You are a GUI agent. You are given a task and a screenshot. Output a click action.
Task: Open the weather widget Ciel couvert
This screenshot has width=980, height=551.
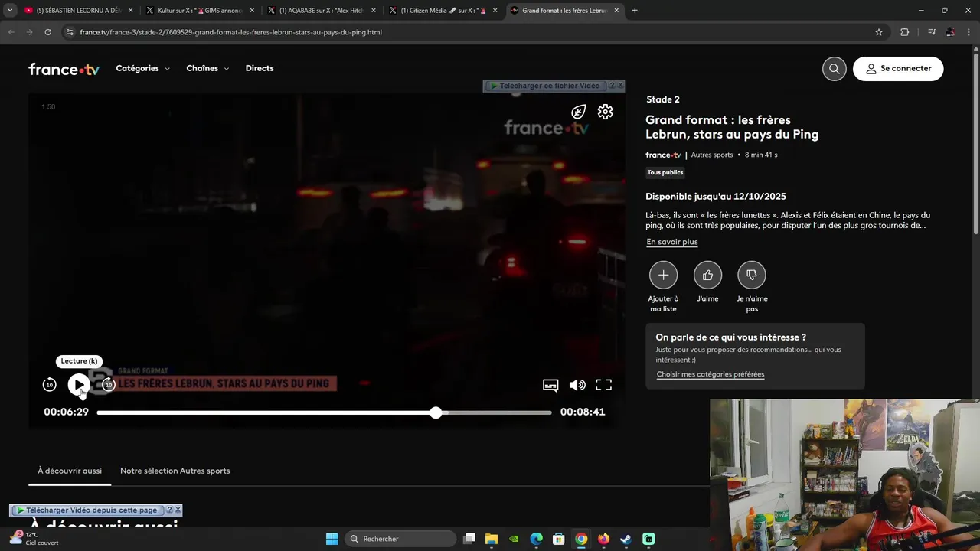(34, 539)
